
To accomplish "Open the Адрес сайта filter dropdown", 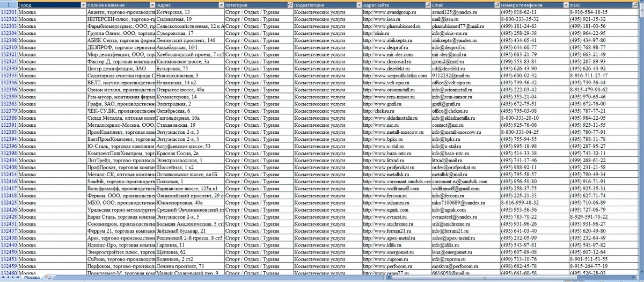I will [428, 4].
